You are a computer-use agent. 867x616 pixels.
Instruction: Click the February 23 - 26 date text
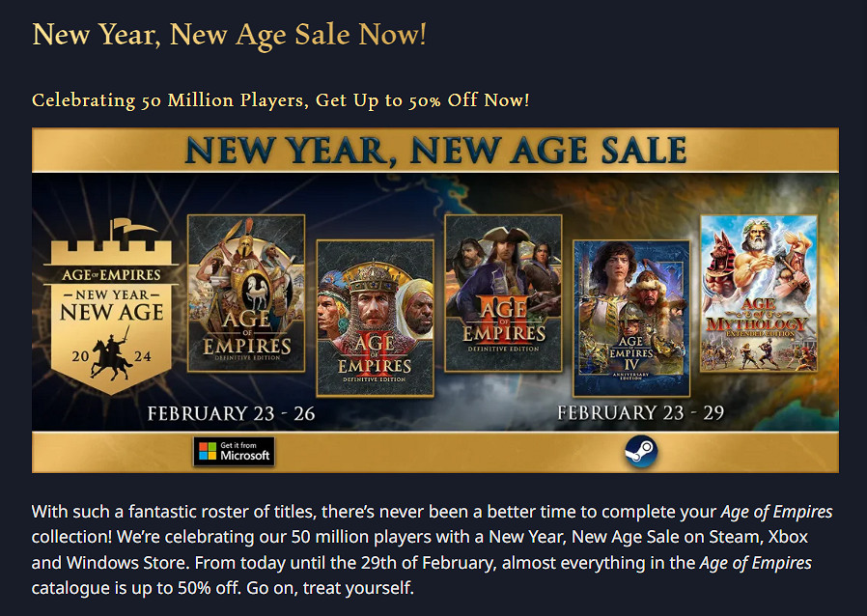tap(231, 413)
